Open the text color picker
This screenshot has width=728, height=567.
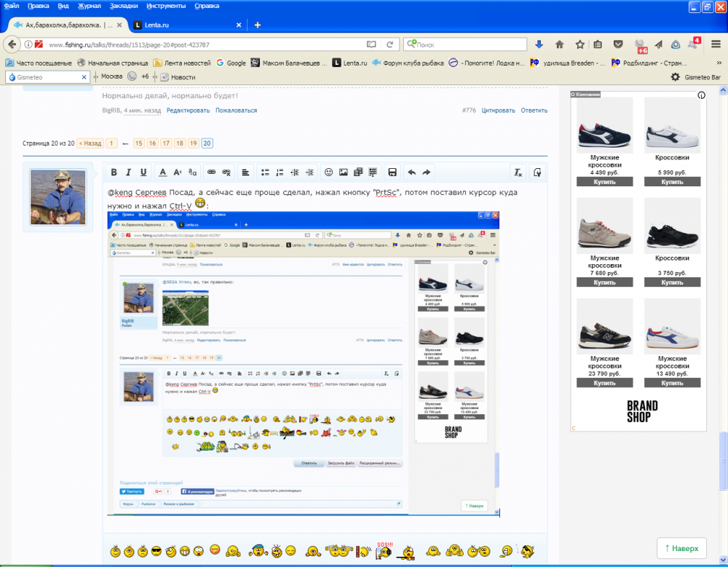(163, 173)
